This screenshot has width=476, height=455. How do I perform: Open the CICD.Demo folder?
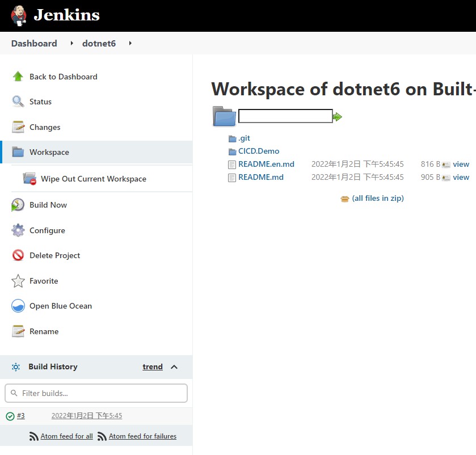pos(259,151)
